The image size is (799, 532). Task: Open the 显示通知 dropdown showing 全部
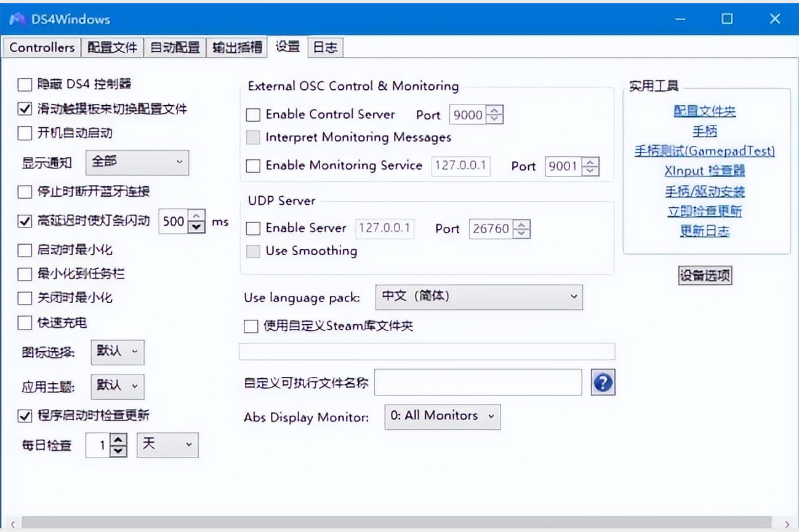137,162
